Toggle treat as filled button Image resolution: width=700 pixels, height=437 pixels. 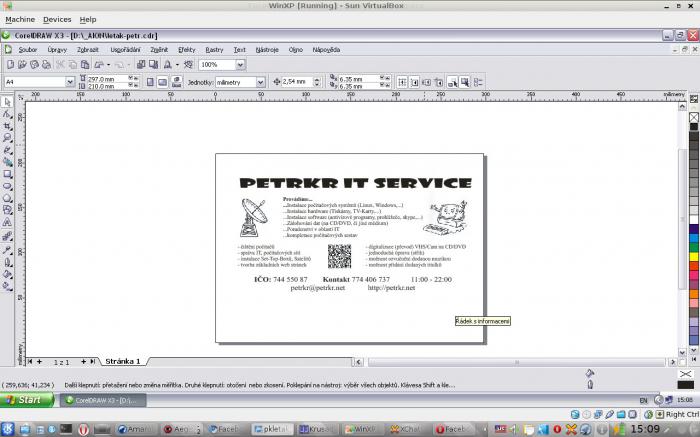pyautogui.click(x=465, y=82)
